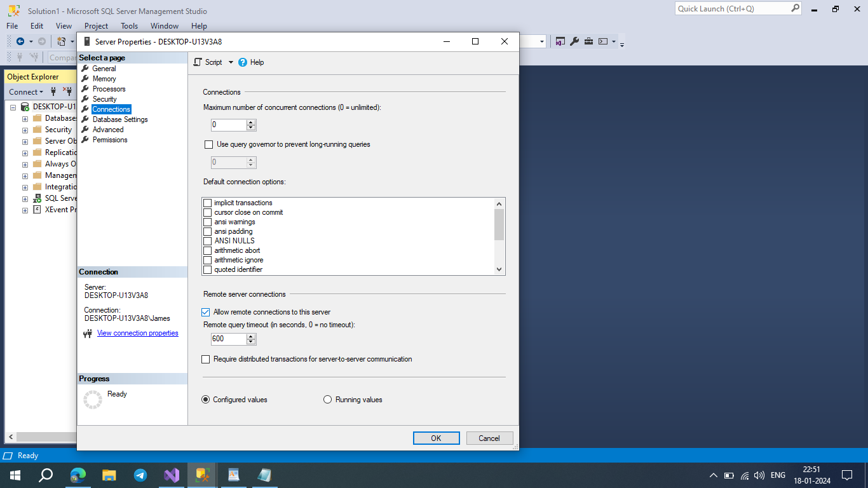Open the notification center icon
Viewport: 868px width, 488px height.
click(847, 475)
